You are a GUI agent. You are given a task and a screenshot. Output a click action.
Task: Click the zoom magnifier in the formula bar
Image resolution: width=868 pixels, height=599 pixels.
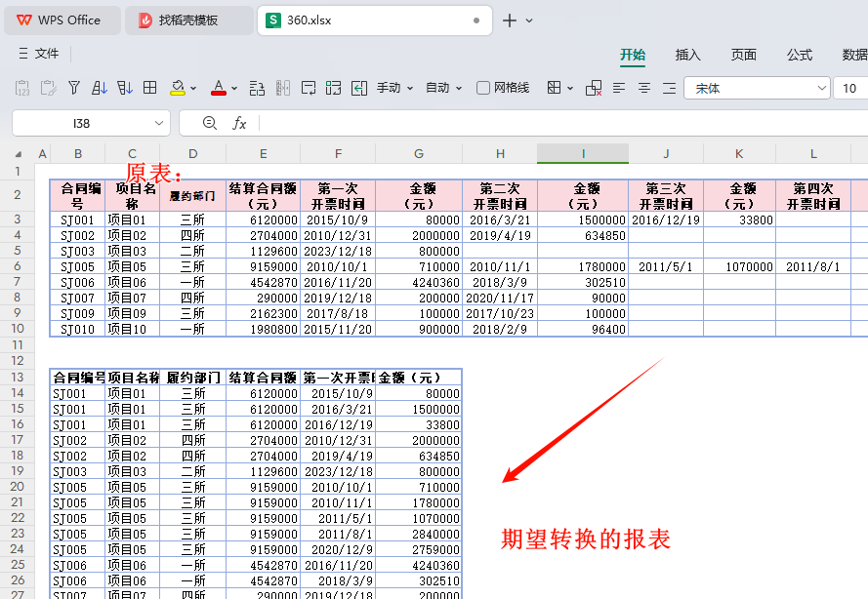[209, 123]
